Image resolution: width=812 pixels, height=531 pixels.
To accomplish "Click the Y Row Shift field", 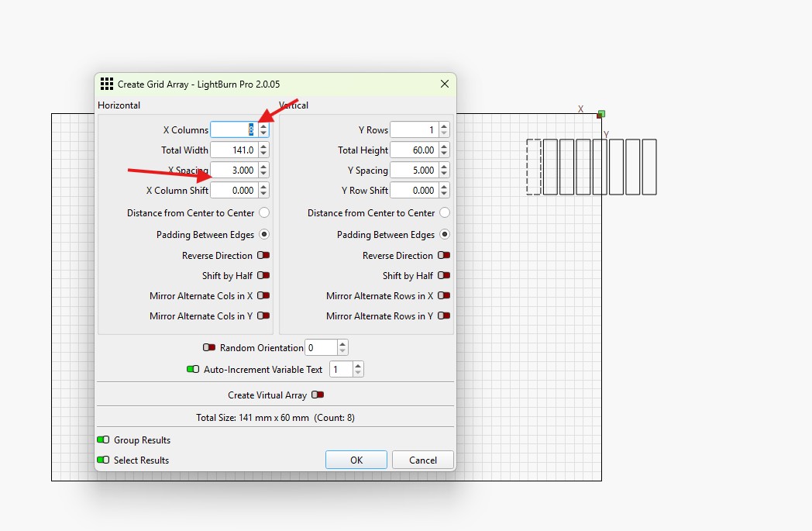I will pos(415,190).
